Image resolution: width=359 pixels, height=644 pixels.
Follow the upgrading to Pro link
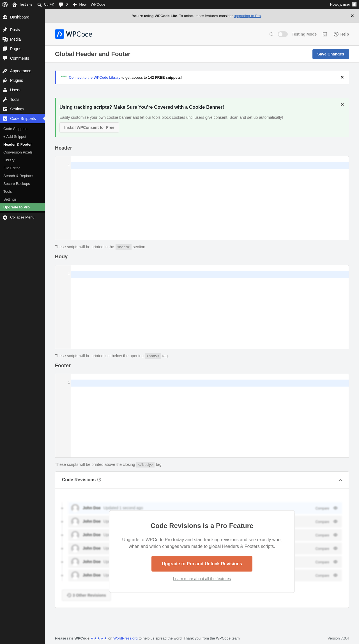point(247,16)
